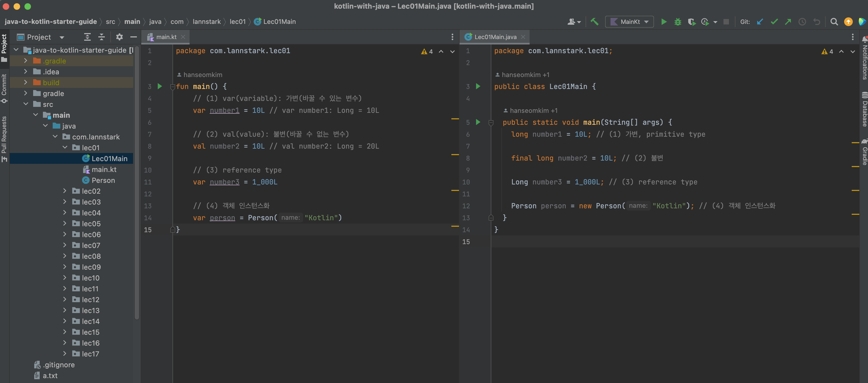Click the lannstark breadcrumb in navigation bar
This screenshot has height=383, width=868.
click(x=206, y=21)
